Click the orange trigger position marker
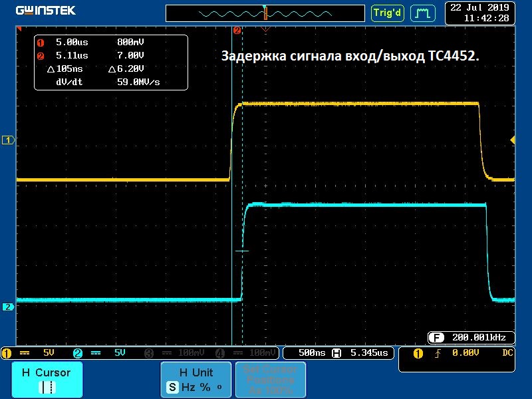The height and width of the screenshot is (399, 532). point(265,30)
